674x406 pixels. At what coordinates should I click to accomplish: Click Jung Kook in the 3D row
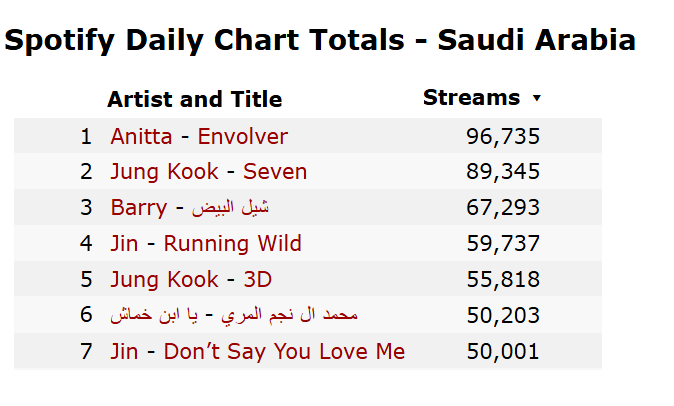tap(164, 280)
